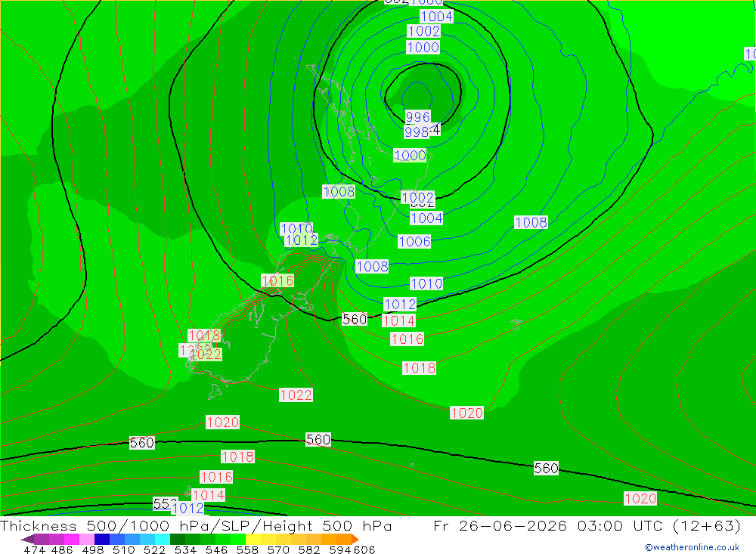Click the rightmost black 560 contour label
The width and height of the screenshot is (756, 554).
[546, 468]
